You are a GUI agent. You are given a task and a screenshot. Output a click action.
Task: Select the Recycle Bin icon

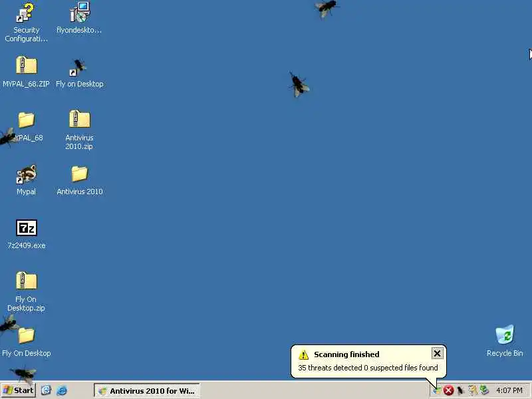coord(505,334)
